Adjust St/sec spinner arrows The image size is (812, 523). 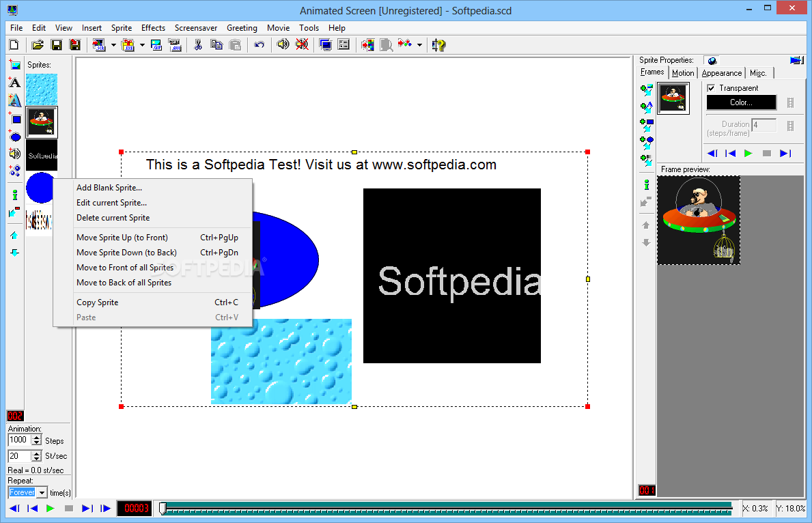(36, 456)
